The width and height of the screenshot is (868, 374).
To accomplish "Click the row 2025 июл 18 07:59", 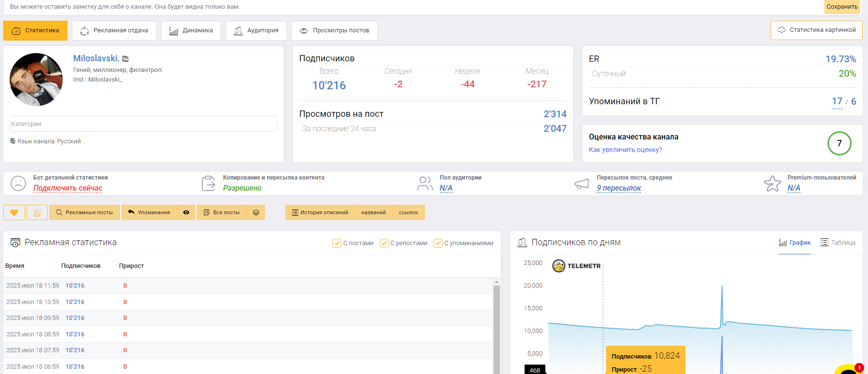I will (248, 350).
